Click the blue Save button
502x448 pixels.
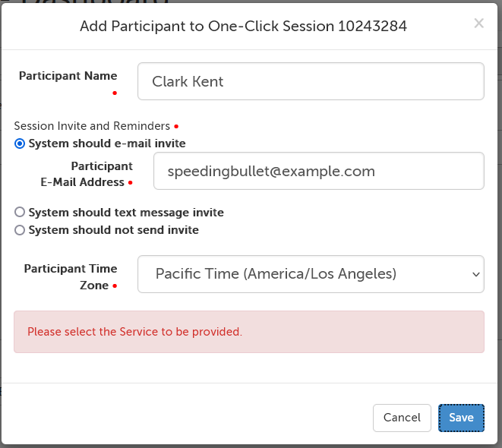(x=461, y=418)
